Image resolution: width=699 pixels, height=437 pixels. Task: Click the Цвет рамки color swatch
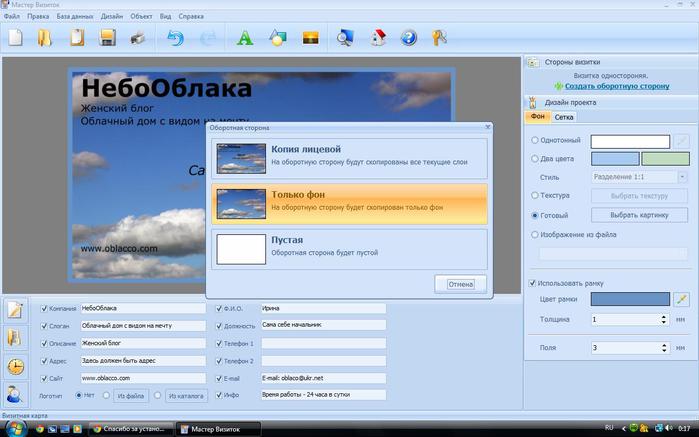[629, 299]
